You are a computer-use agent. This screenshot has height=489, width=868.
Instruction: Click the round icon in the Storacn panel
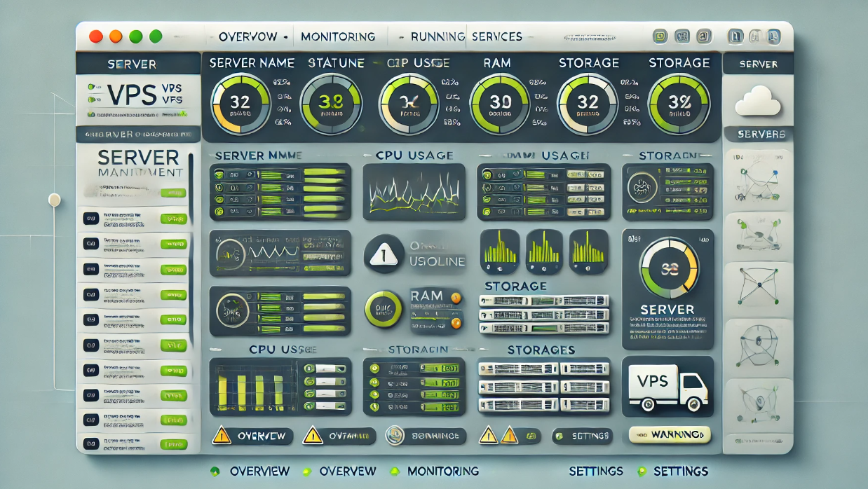(x=641, y=188)
